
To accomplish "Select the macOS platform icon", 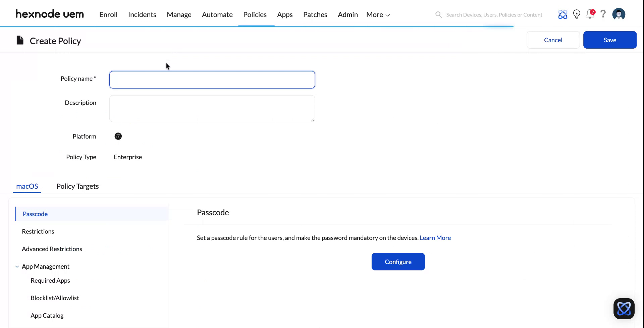I will pyautogui.click(x=118, y=136).
